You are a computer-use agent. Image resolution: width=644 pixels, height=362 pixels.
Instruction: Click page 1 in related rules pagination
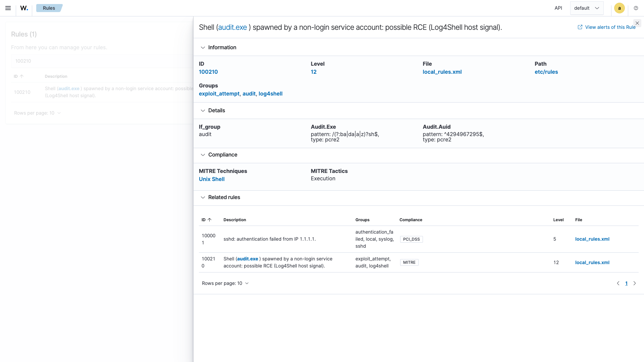[626, 283]
